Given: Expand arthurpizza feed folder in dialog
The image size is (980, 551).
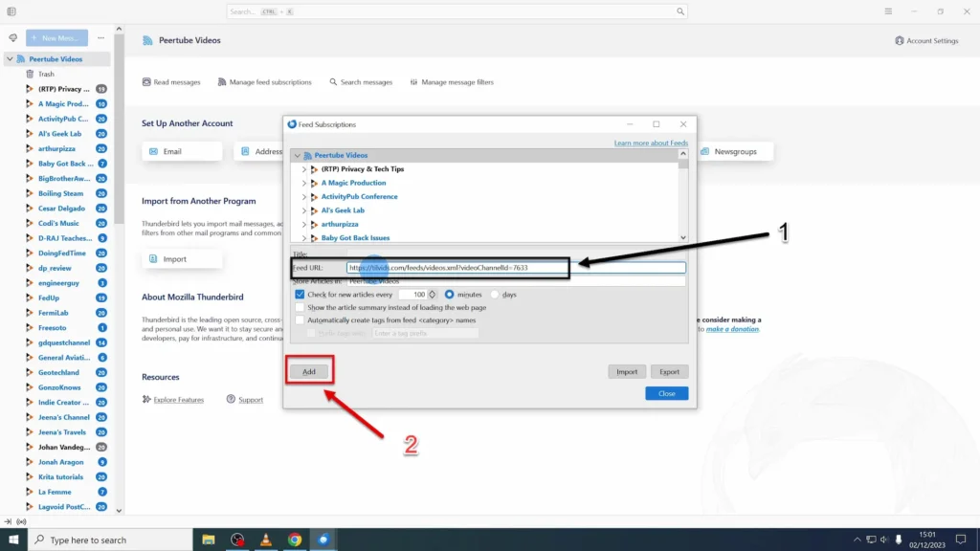Looking at the screenshot, I should (304, 224).
